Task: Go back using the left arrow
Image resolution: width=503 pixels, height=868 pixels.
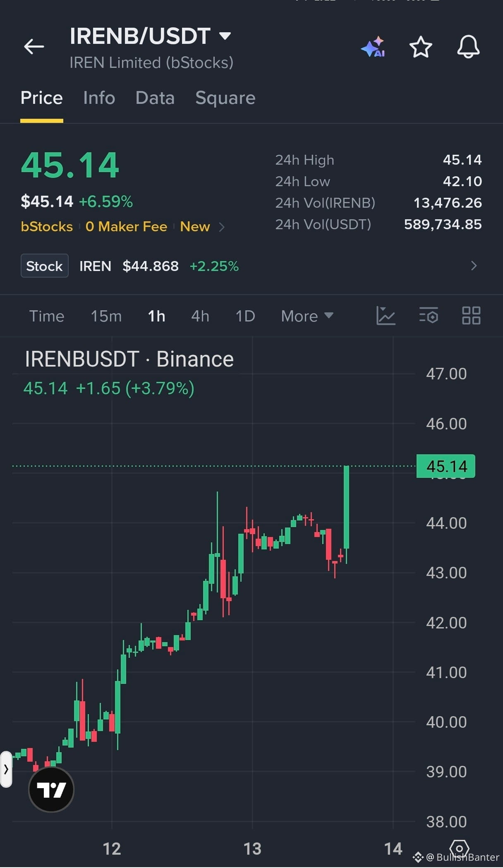Action: pyautogui.click(x=34, y=46)
